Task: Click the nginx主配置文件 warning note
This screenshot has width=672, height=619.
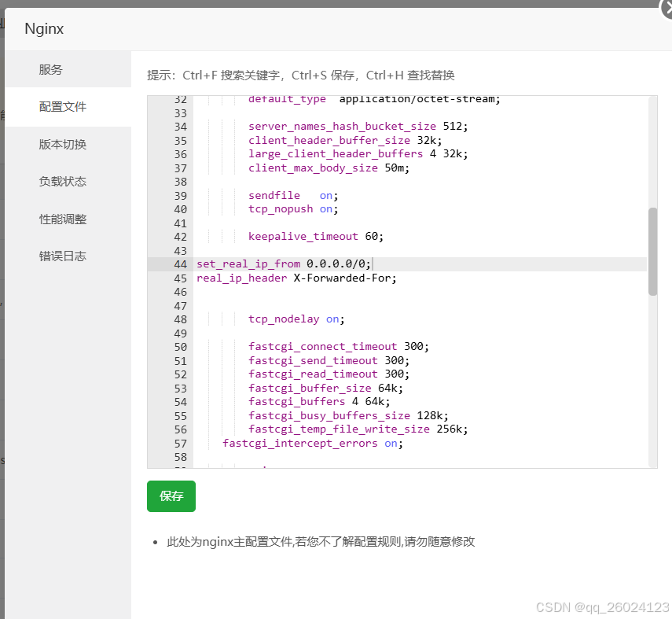Action: coord(321,542)
